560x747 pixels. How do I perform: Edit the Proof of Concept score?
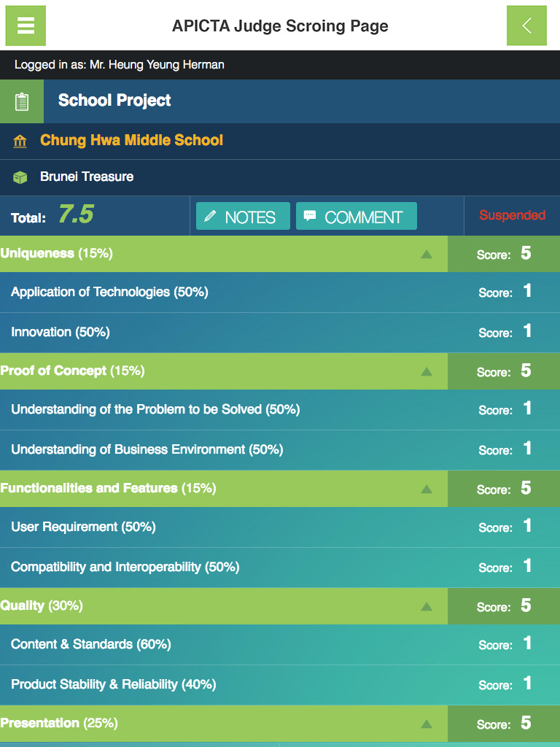pyautogui.click(x=504, y=371)
